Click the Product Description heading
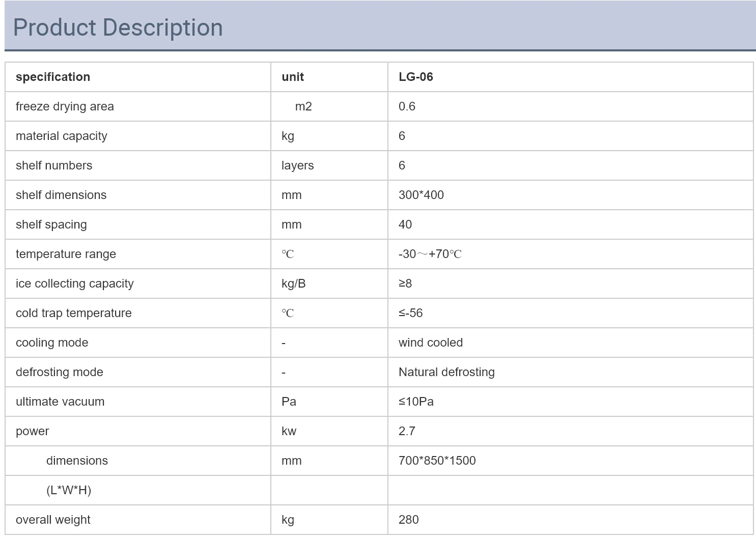This screenshot has height=539, width=756. [x=118, y=27]
